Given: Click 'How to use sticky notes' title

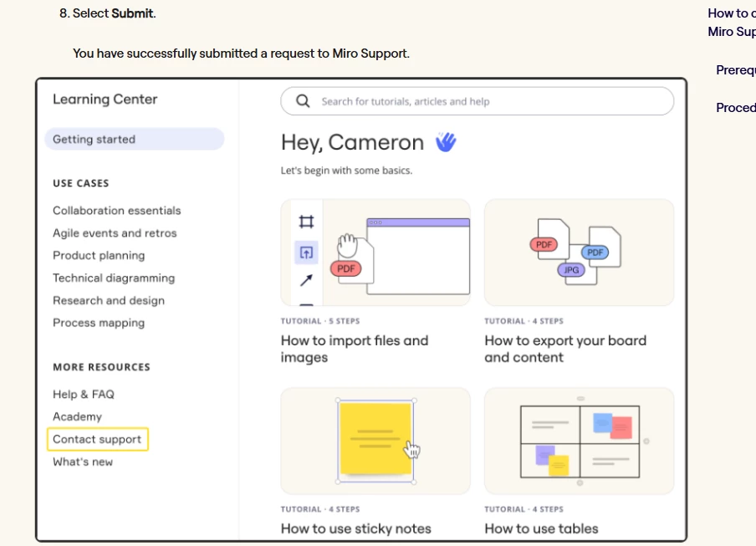Looking at the screenshot, I should [x=355, y=528].
